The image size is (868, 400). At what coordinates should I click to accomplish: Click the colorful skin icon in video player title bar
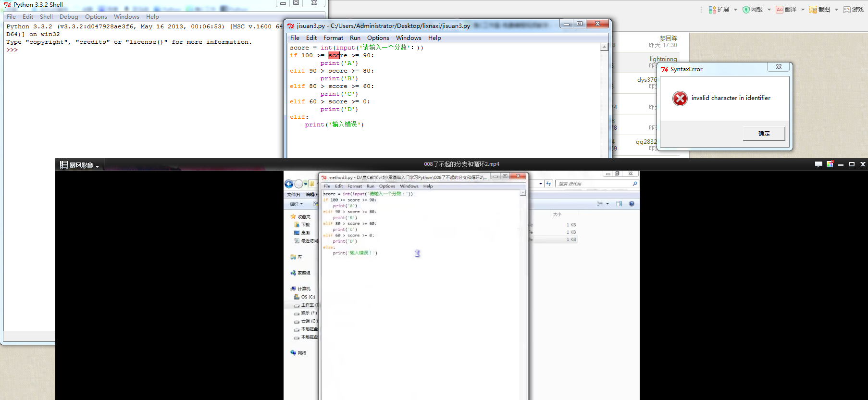click(x=830, y=164)
